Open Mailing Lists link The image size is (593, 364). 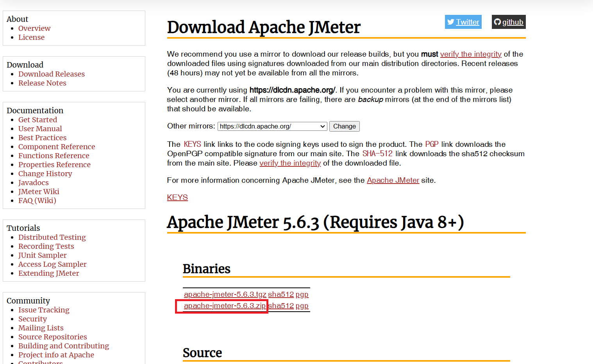point(41,328)
